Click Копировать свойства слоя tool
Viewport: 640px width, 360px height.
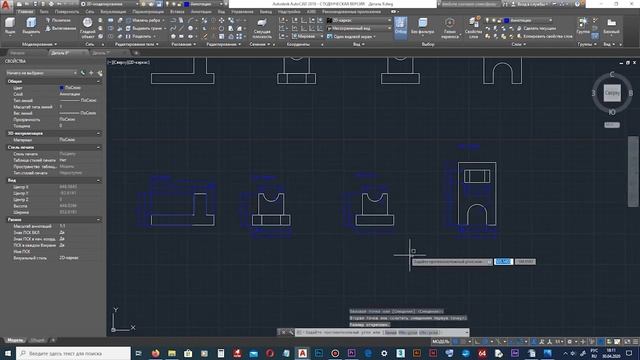tap(544, 36)
